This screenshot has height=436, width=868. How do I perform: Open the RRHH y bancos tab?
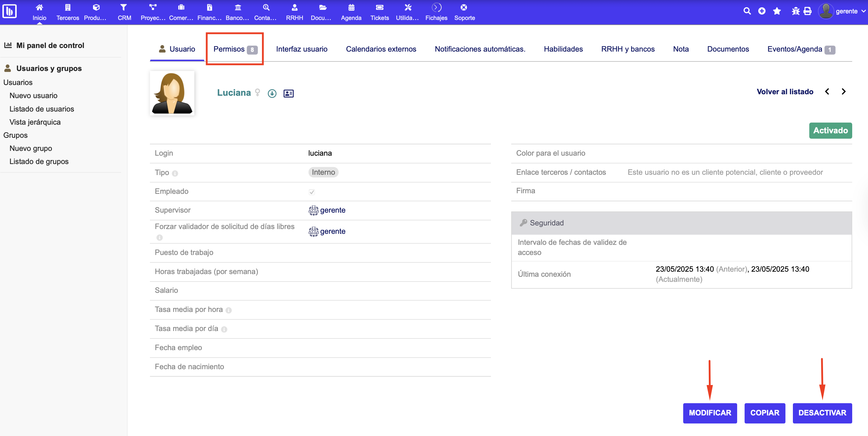tap(627, 49)
